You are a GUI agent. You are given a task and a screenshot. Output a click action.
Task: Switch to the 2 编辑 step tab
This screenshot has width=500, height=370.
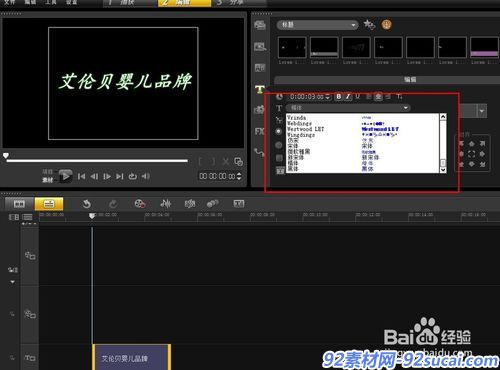coord(184,3)
